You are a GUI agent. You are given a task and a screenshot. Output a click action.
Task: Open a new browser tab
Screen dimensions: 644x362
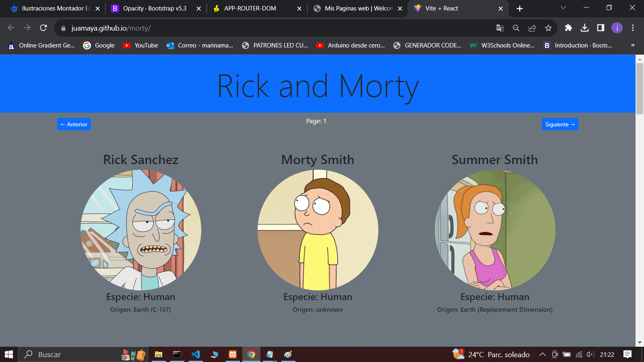[520, 8]
